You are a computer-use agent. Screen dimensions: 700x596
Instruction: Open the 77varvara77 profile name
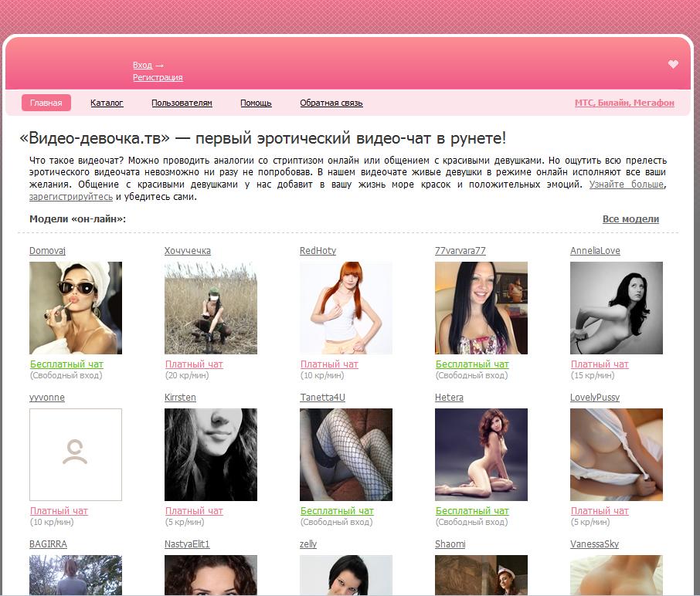tap(460, 251)
